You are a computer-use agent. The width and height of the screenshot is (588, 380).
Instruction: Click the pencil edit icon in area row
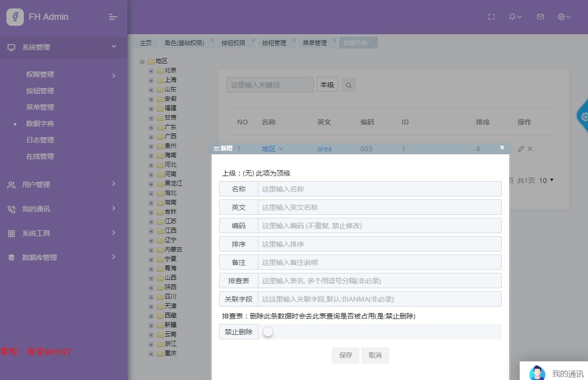[x=521, y=149]
